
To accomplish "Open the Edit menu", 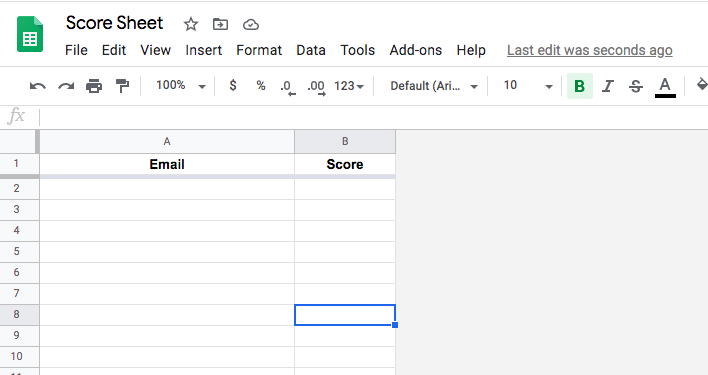I will click(114, 50).
